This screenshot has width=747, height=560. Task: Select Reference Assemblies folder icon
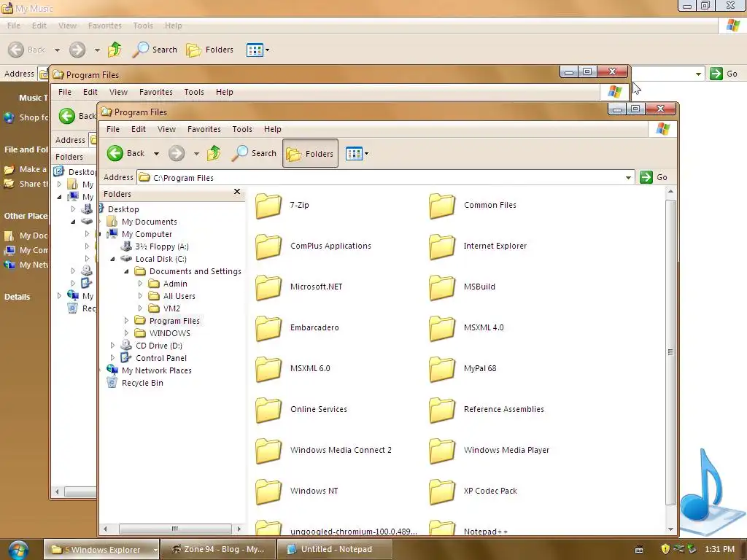point(441,410)
